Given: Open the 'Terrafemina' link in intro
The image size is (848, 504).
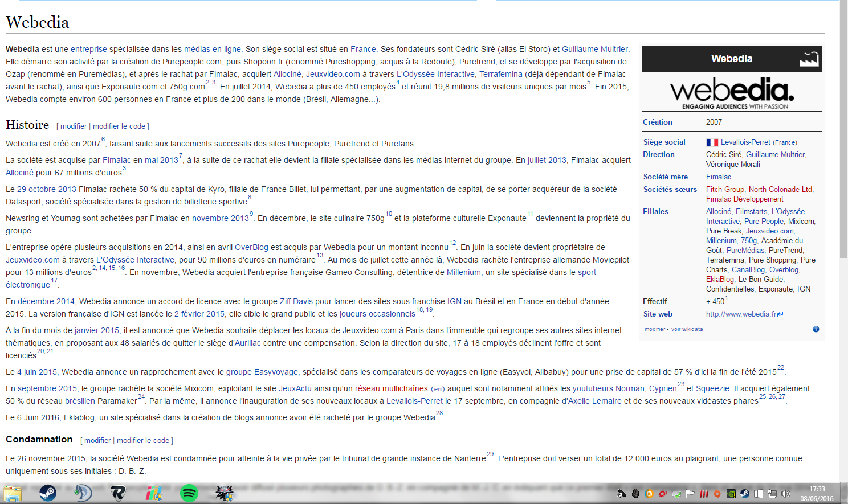Looking at the screenshot, I should pos(501,74).
